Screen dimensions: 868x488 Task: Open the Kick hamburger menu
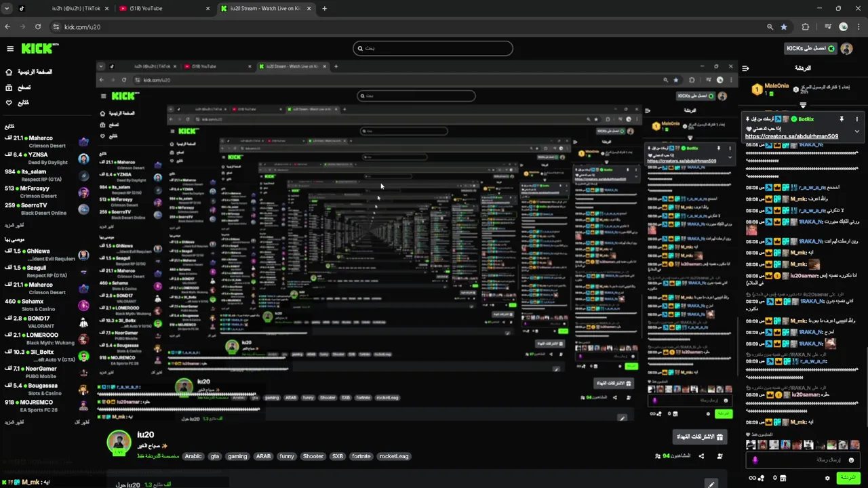10,49
